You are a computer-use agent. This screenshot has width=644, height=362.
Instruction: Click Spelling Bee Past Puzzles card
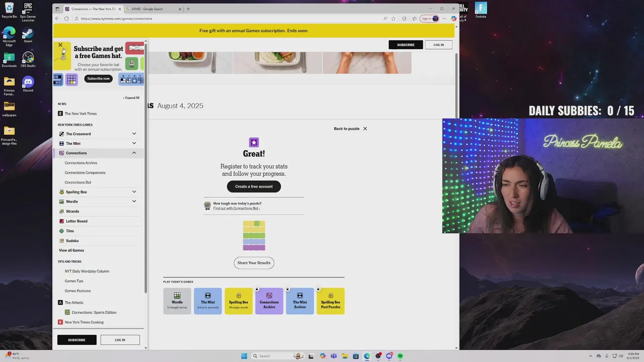[331, 301]
